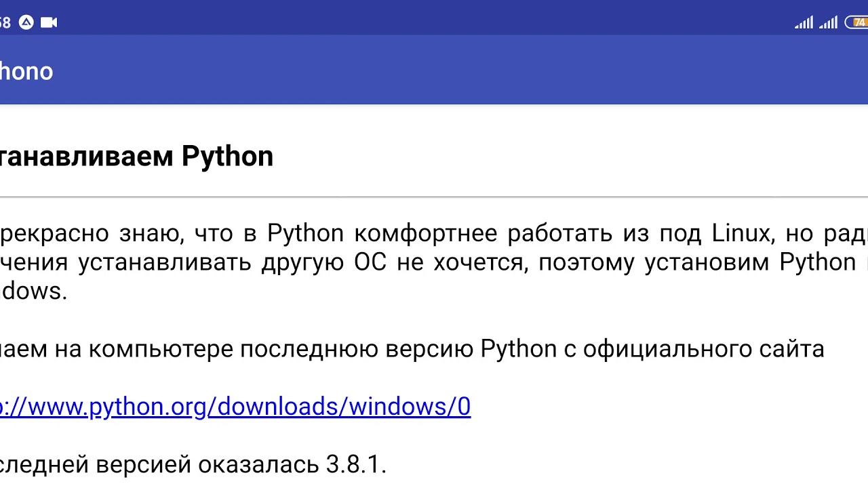The image size is (868, 488).
Task: Open the python.org downloads link
Action: [x=235, y=407]
